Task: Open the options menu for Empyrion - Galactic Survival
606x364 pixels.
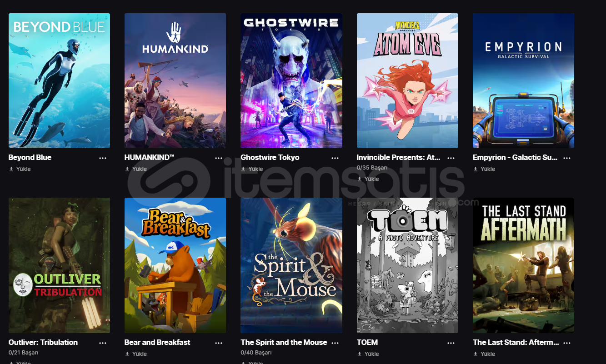Action: coord(567,158)
